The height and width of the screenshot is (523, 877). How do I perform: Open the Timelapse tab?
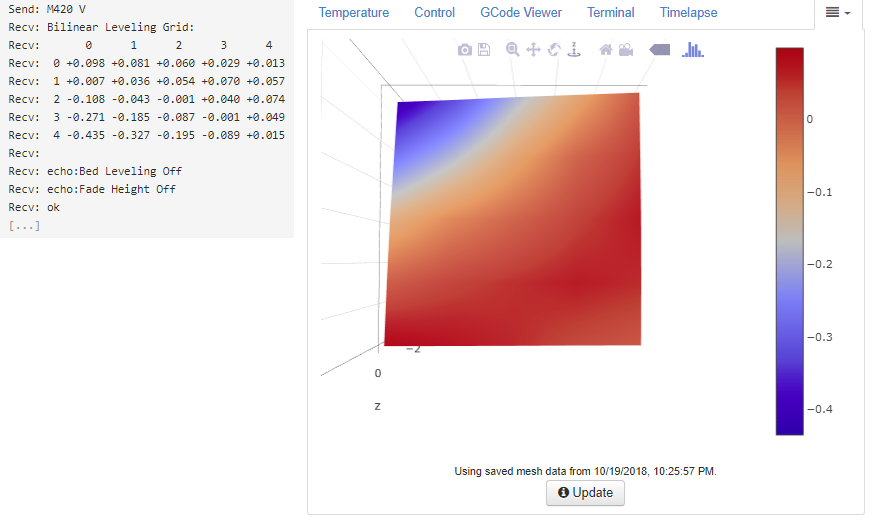[x=688, y=12]
